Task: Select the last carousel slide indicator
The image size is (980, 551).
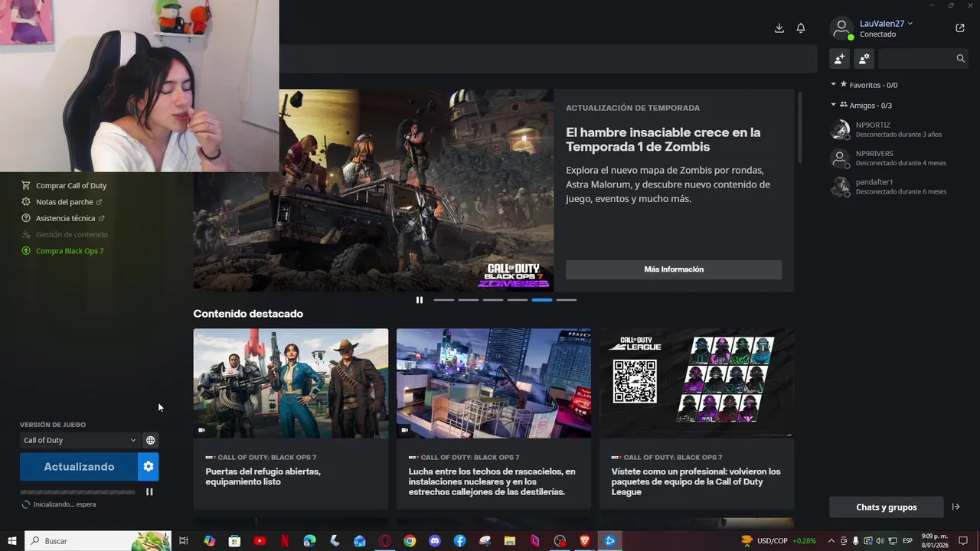Action: point(566,300)
